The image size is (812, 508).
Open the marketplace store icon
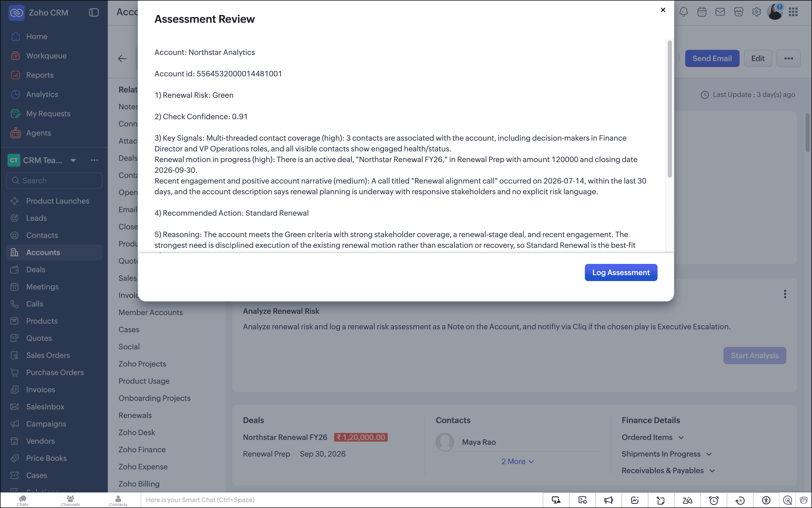click(x=738, y=12)
